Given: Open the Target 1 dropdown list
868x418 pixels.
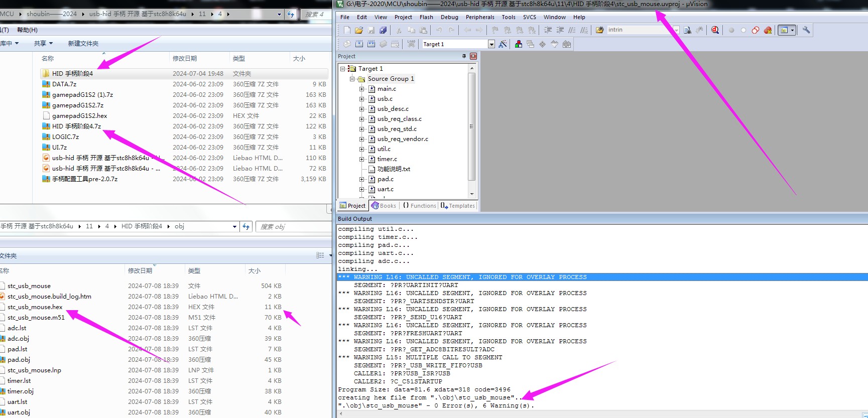Looking at the screenshot, I should tap(491, 44).
